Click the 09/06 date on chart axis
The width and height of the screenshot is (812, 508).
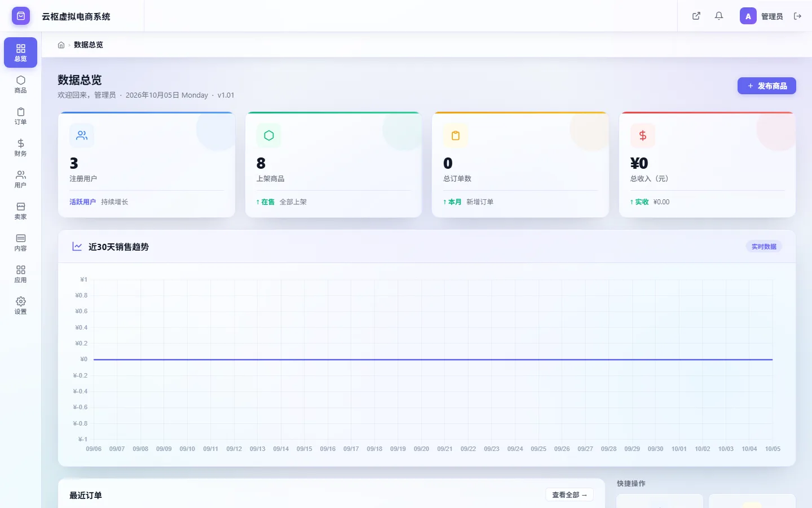(94, 449)
